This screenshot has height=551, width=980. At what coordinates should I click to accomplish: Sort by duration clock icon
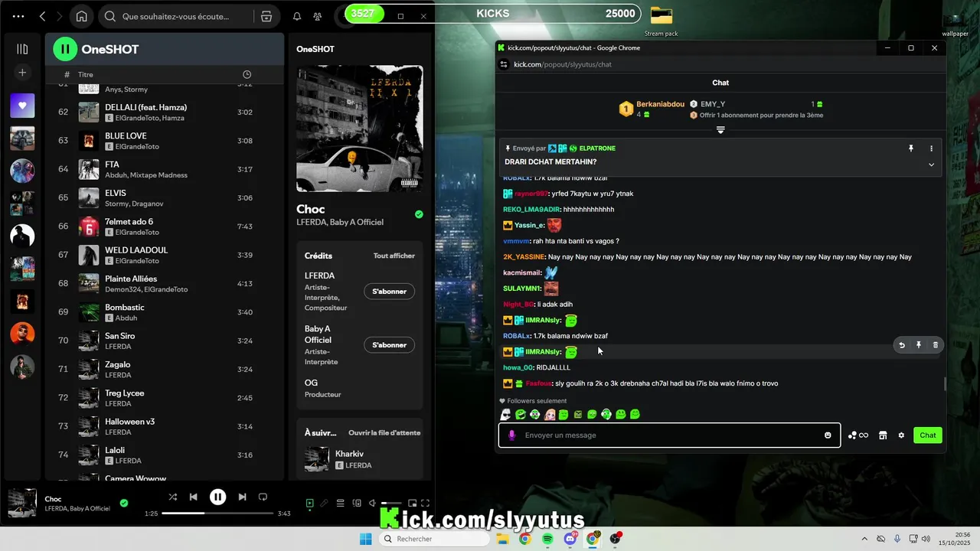point(247,74)
